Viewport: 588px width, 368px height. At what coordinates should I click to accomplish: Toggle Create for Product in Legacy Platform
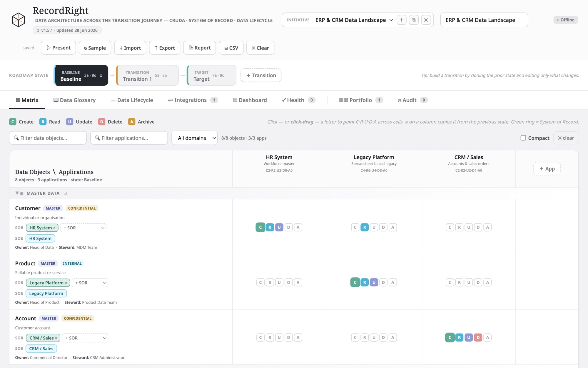coord(355,282)
